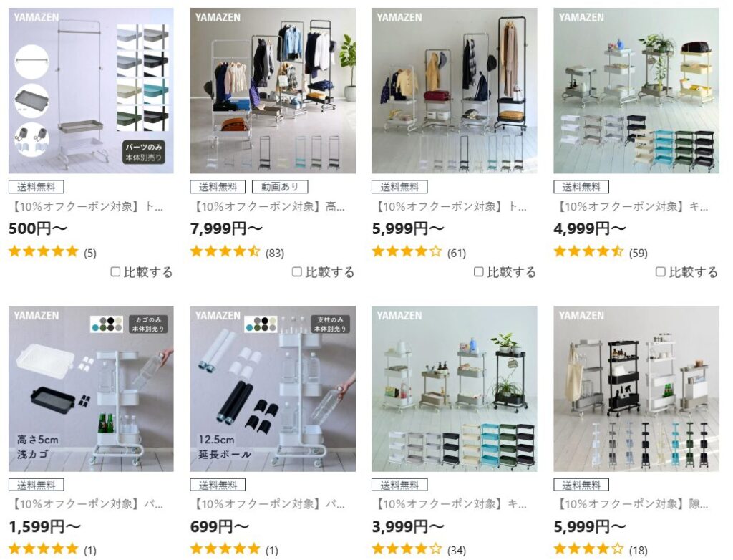The height and width of the screenshot is (560, 733).
Task: Enable the compare checkbox for the 7,999円 hanger rack
Action: click(x=297, y=272)
